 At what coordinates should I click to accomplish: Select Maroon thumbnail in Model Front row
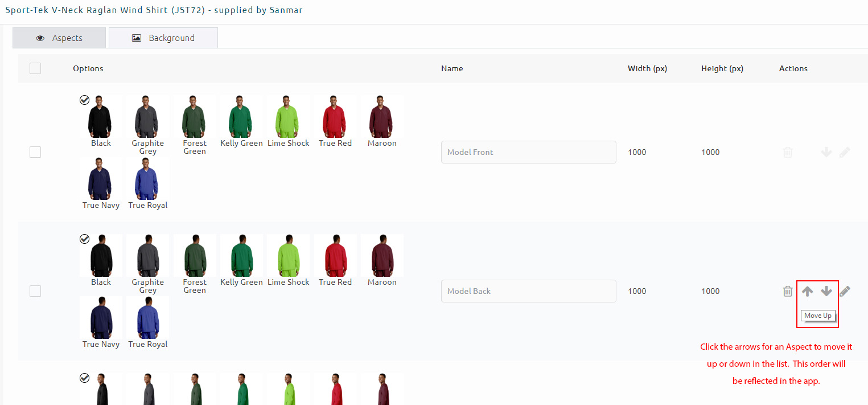tap(382, 117)
